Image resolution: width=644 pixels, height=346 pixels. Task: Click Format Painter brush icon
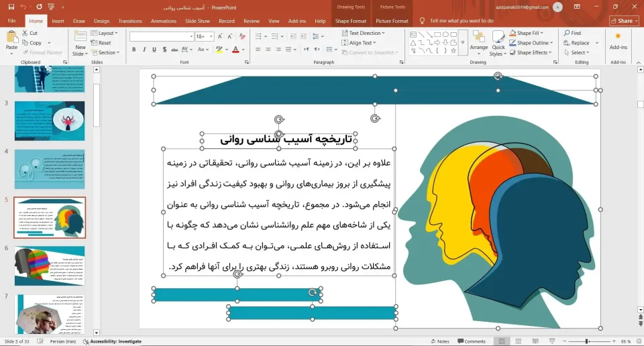[25, 52]
